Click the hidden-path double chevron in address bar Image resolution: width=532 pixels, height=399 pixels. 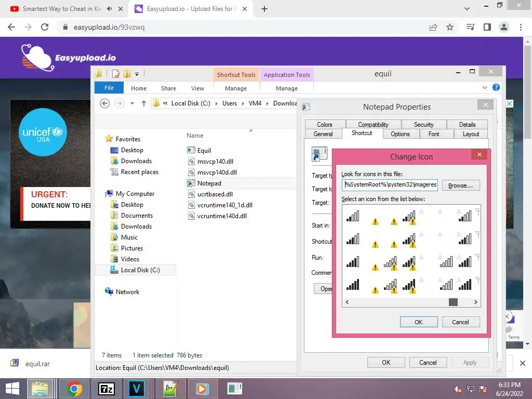(x=165, y=103)
